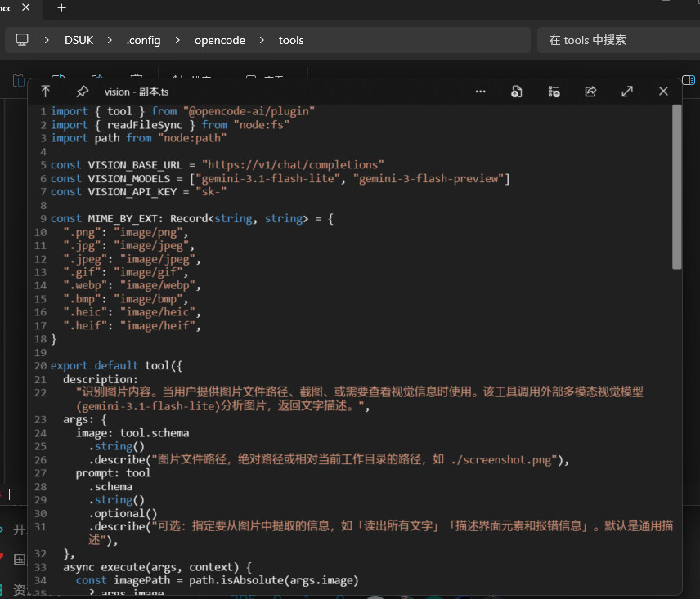Pin the vision preview window

pyautogui.click(x=82, y=92)
